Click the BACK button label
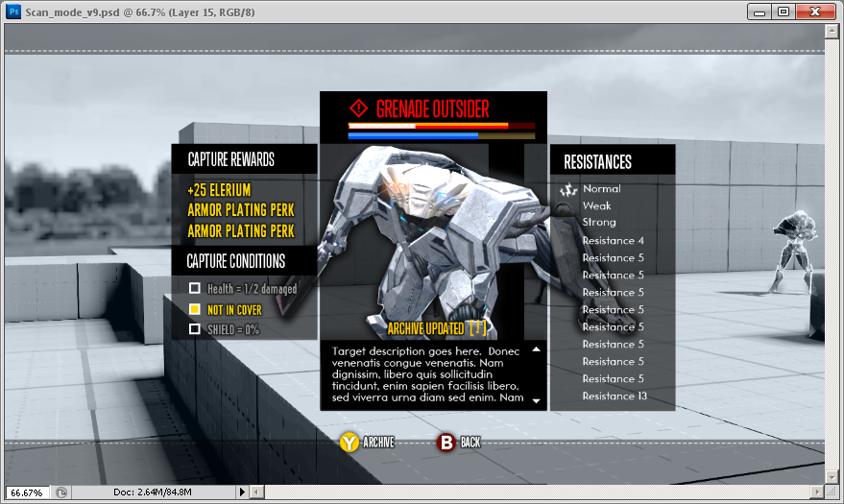Screen dimensions: 844x504 [470, 443]
